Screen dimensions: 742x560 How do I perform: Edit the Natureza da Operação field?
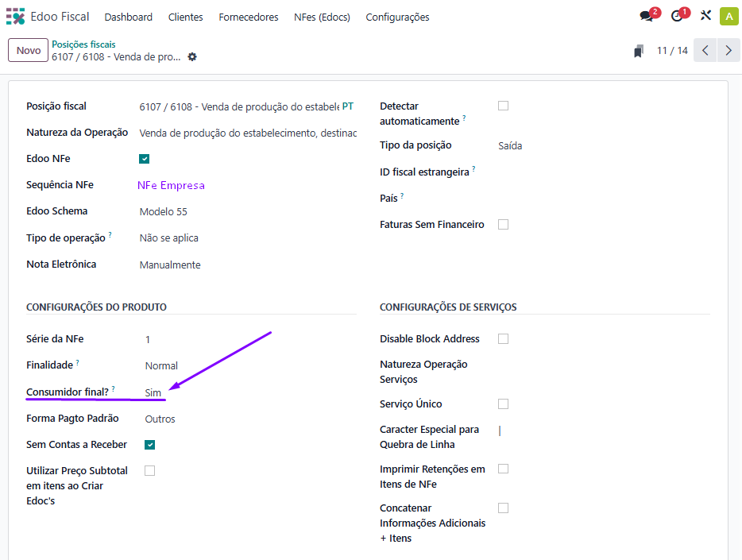pos(248,133)
